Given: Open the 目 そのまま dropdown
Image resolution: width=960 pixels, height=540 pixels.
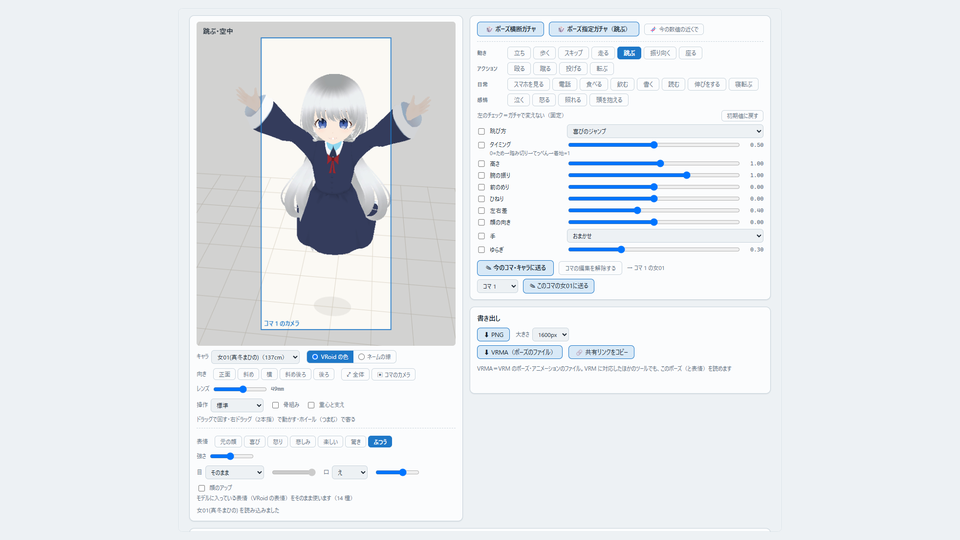Looking at the screenshot, I should [234, 472].
